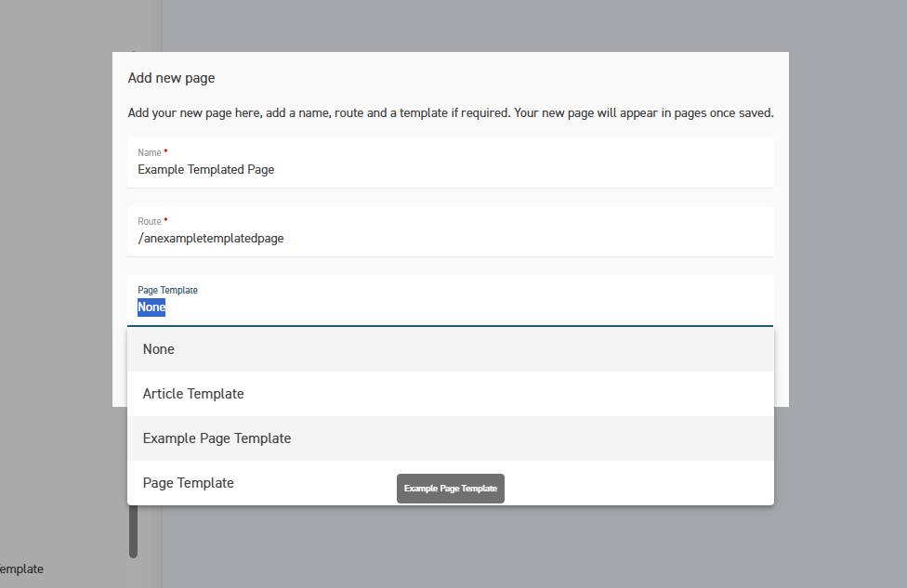Select "Page Template" as the page template

click(188, 482)
